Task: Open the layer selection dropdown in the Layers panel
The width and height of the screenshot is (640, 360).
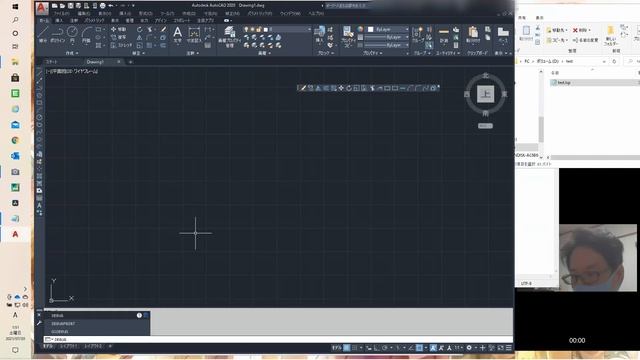Action: (x=278, y=29)
